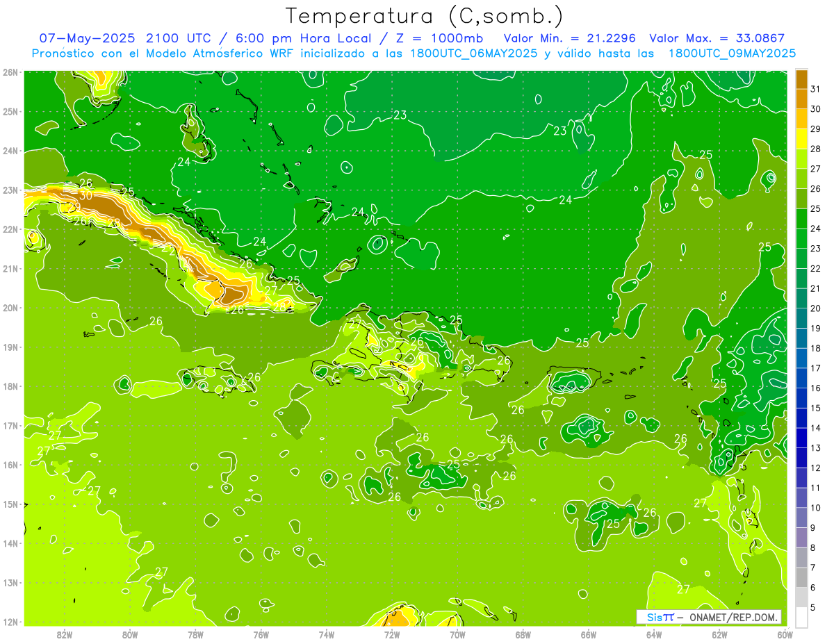
Task: Click the colorbar segment between 30 and 31
Action: click(801, 99)
